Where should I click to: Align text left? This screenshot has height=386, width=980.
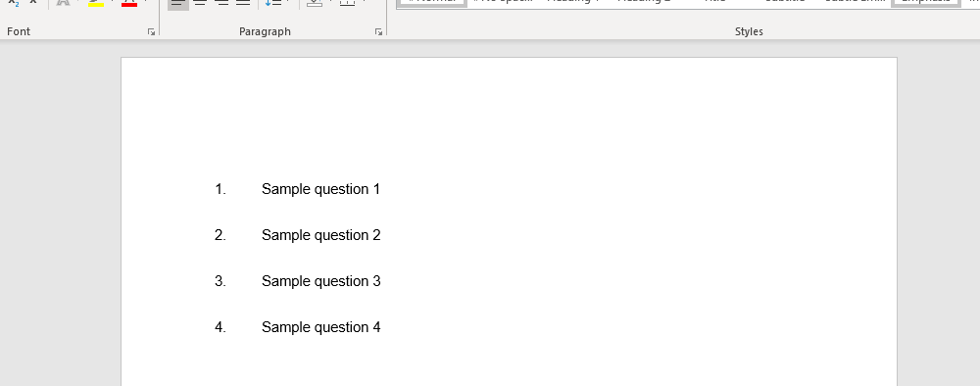click(x=178, y=4)
